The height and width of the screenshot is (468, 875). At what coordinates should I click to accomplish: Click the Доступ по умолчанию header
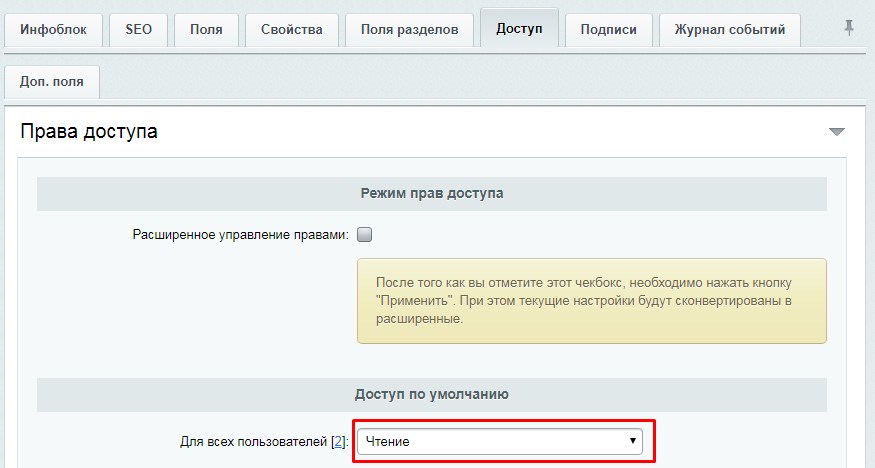pos(432,395)
